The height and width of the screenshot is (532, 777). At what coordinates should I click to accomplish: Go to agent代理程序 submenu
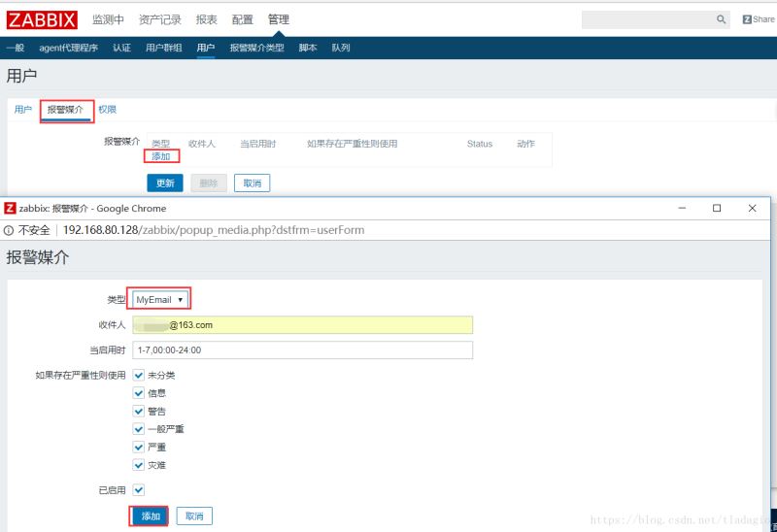pos(68,48)
